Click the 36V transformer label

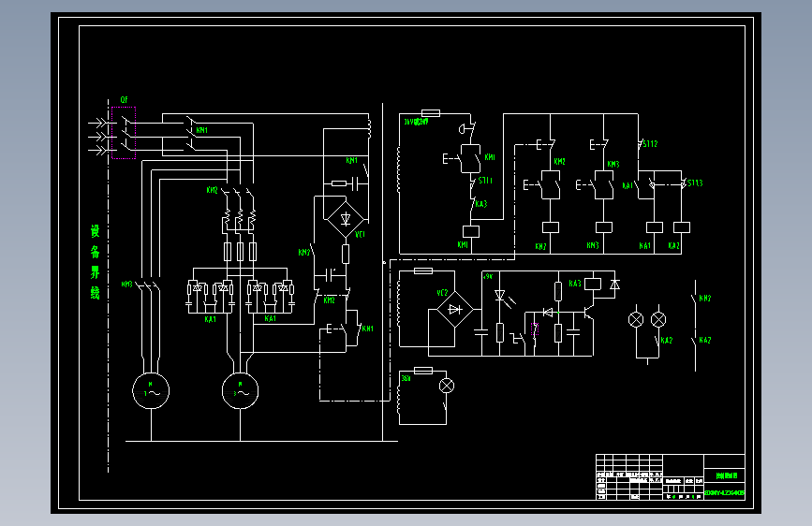tap(406, 378)
